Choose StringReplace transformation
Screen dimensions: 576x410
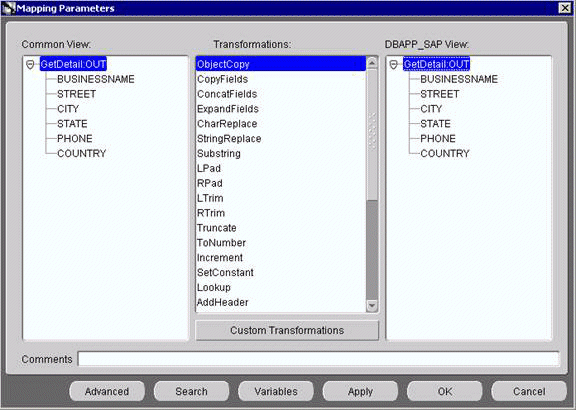click(x=281, y=139)
